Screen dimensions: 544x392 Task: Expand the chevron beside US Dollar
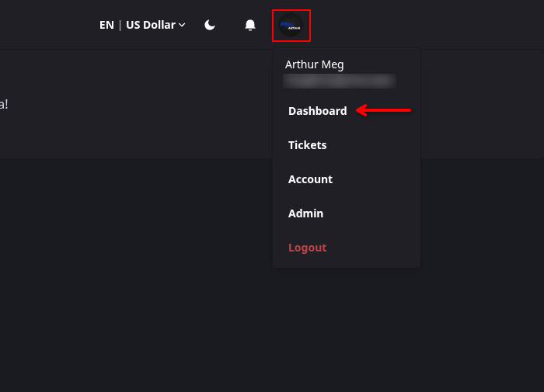pyautogui.click(x=182, y=25)
